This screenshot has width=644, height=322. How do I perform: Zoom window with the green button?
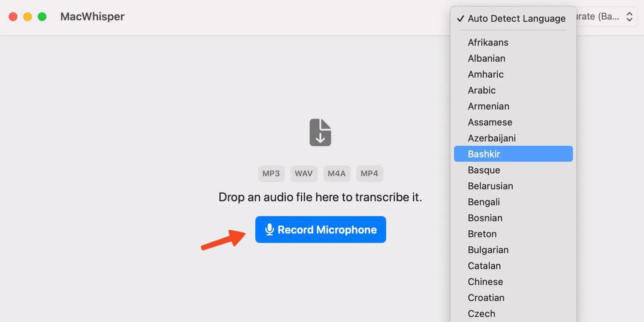tap(42, 17)
